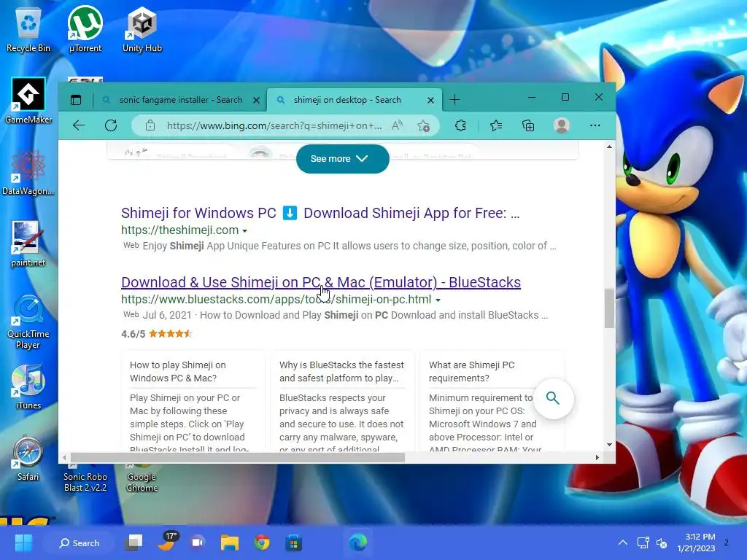This screenshot has height=560, width=747.
Task: Open the Windows Start menu
Action: 23,542
